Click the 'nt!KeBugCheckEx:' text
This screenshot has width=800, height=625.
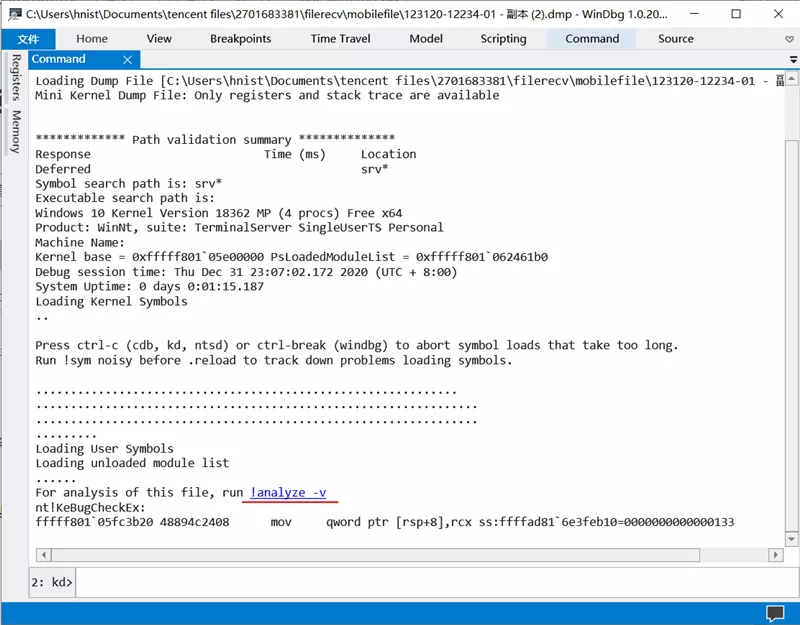pos(90,508)
